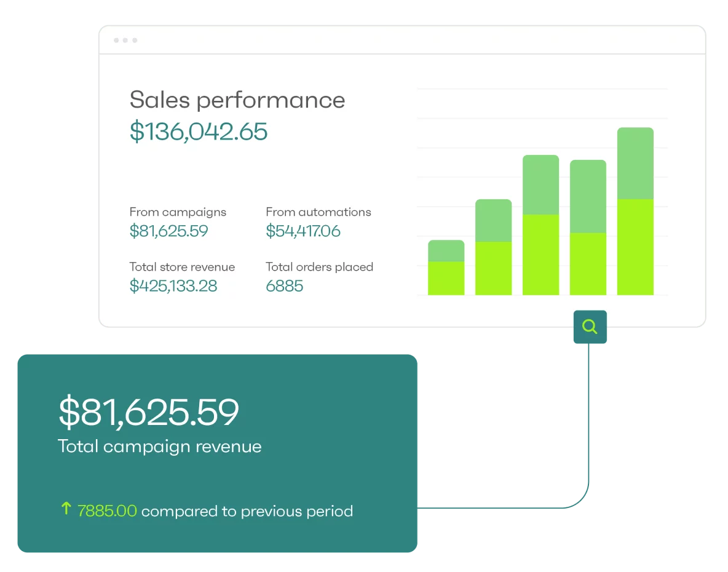Select the fourth bar in the chart

coord(588,228)
